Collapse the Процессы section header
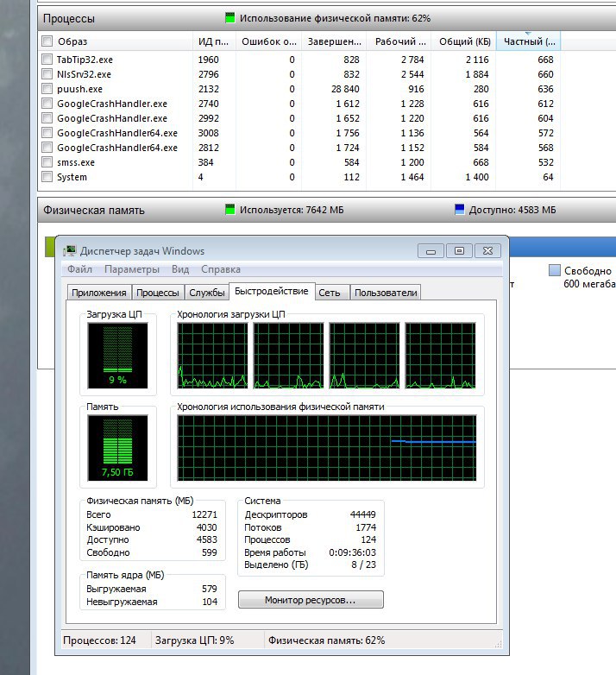616x675 pixels. tap(327, 18)
